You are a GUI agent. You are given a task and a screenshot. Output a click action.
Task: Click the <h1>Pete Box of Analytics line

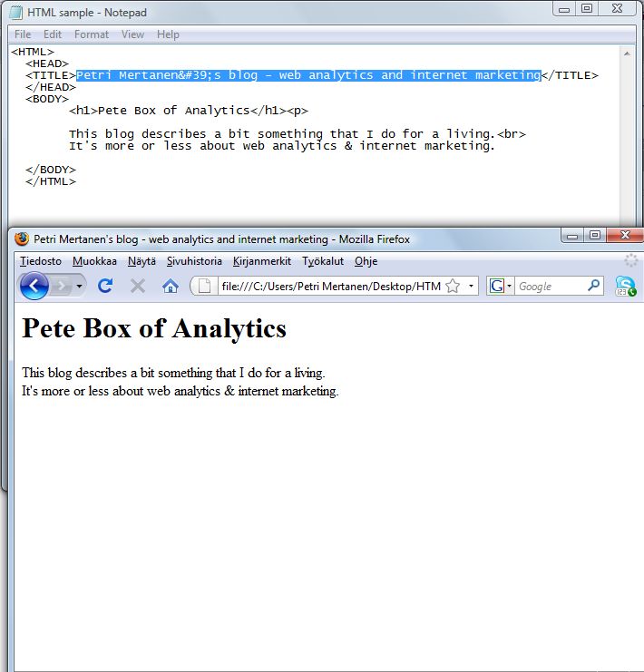point(189,111)
